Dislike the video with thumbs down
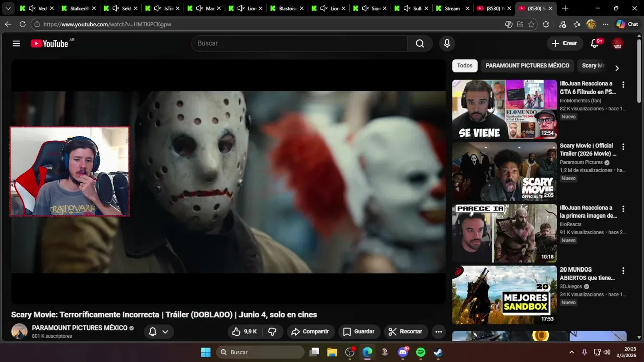The width and height of the screenshot is (644, 362). coord(272,331)
